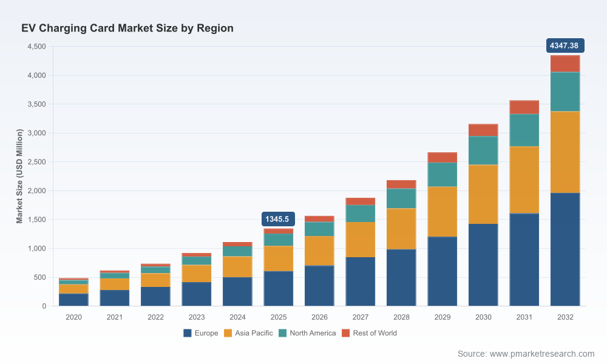607x364 pixels.
Task: Click the Europe segment of 2020 bar
Action: [73, 300]
